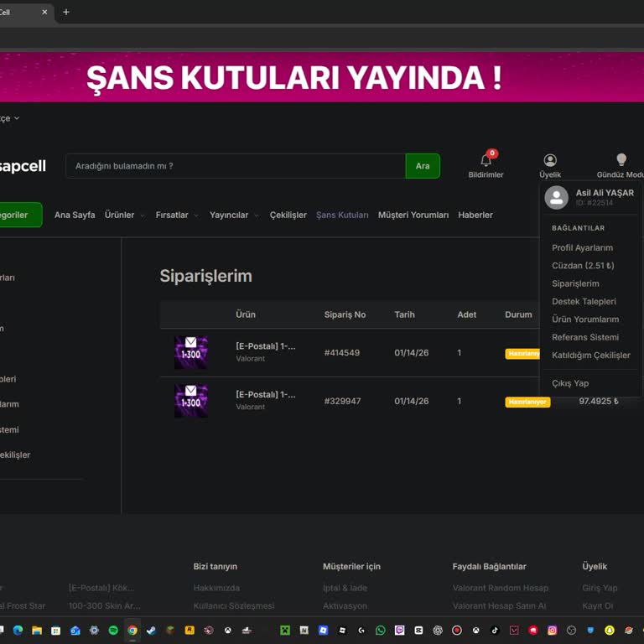This screenshot has width=644, height=644.
Task: Open File Explorer from taskbar
Action: [x=37, y=630]
